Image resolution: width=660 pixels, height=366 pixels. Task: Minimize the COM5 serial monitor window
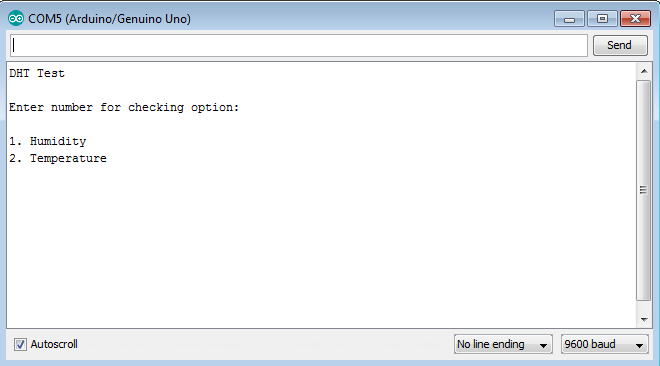pyautogui.click(x=569, y=19)
